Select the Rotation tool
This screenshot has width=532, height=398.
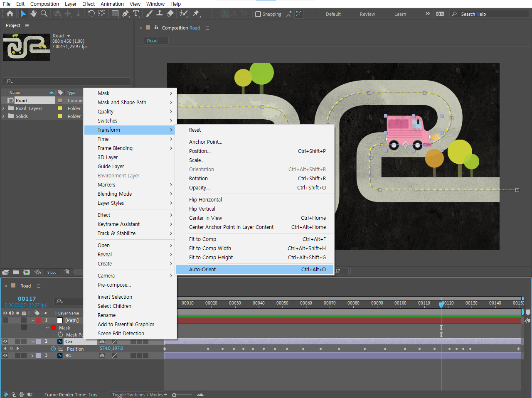pos(91,14)
